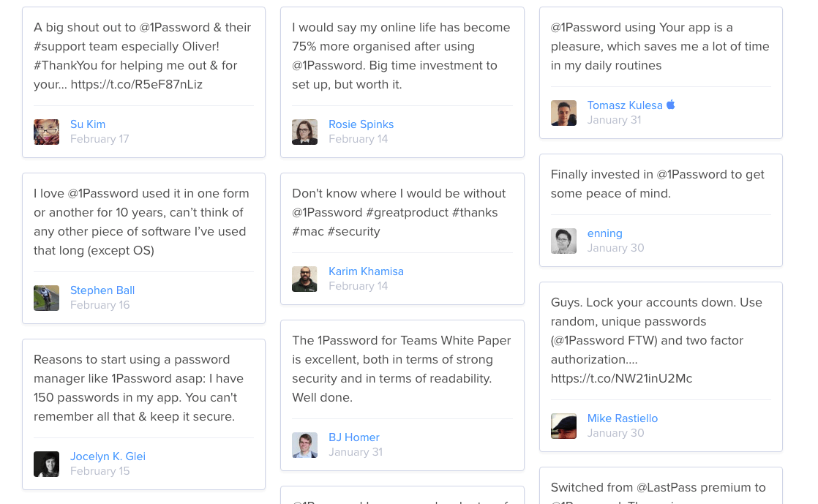Viewport: 818px width, 504px height.
Task: Open Rosie Spinks' profile picture
Action: coord(304,132)
